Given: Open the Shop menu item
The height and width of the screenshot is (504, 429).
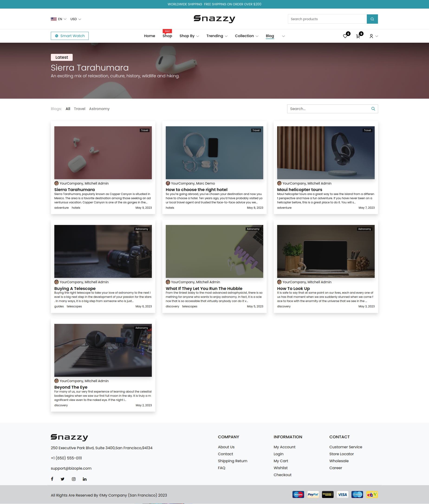Looking at the screenshot, I should [x=167, y=36].
